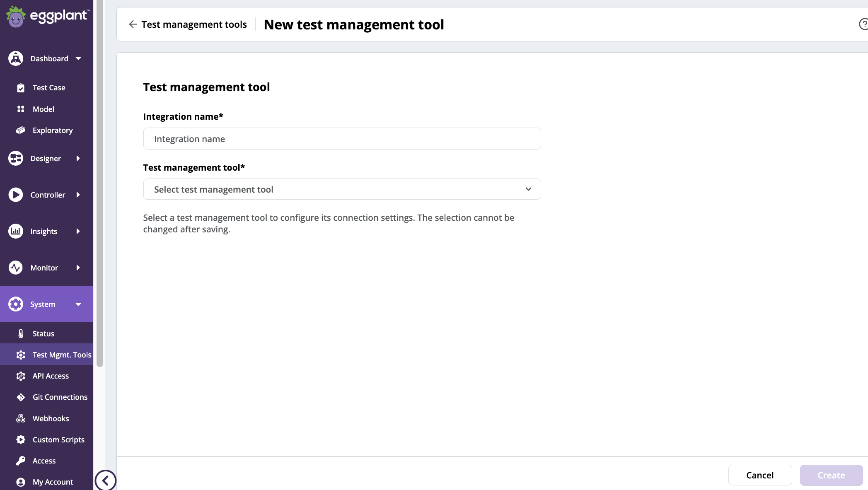
Task: Expand the Dashboard menu
Action: tap(79, 58)
